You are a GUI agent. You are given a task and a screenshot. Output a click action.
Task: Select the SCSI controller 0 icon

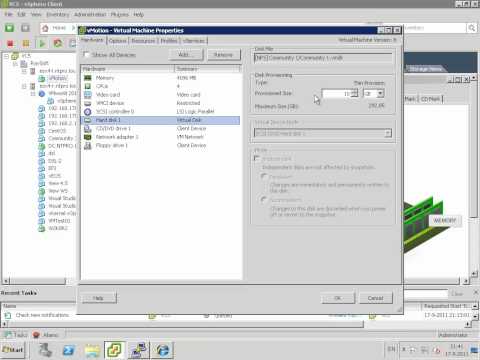coord(88,111)
